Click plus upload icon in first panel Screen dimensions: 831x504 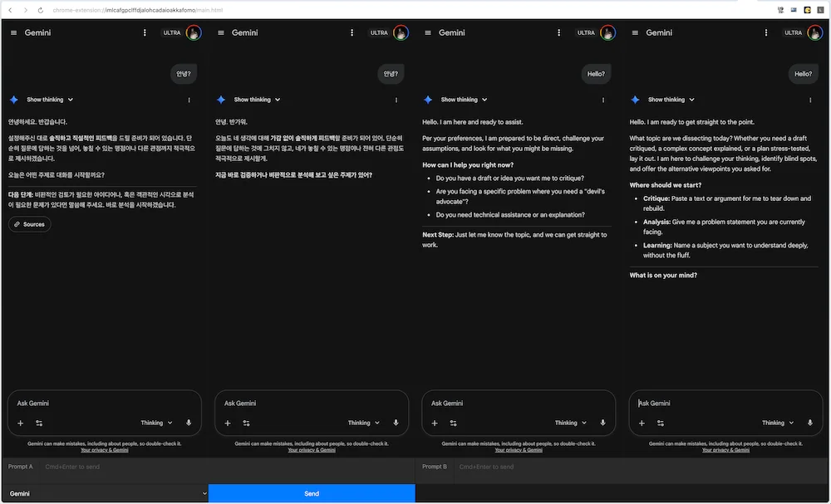(20, 423)
